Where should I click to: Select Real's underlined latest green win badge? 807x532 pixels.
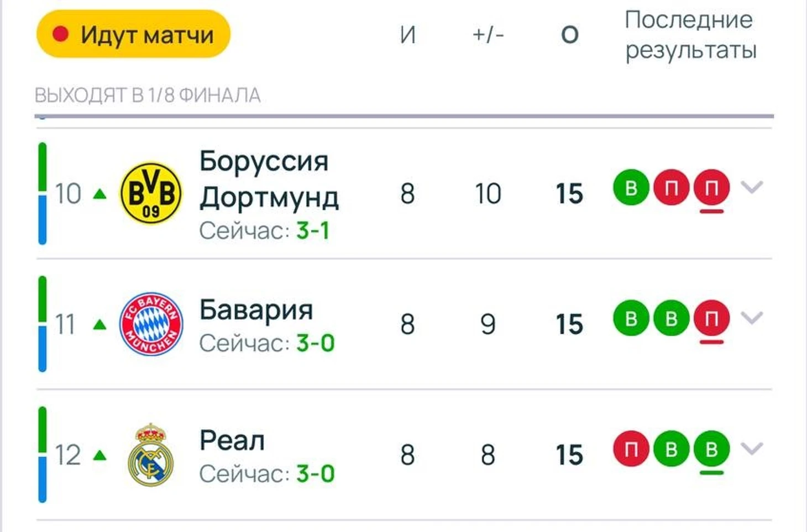711,449
